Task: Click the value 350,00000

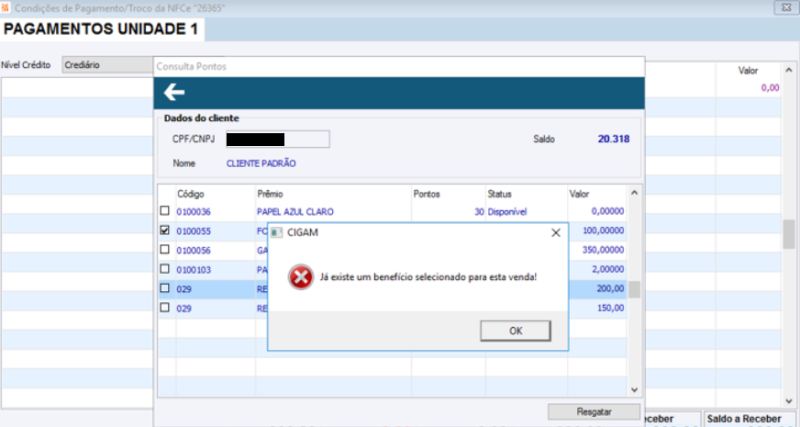Action: [603, 250]
